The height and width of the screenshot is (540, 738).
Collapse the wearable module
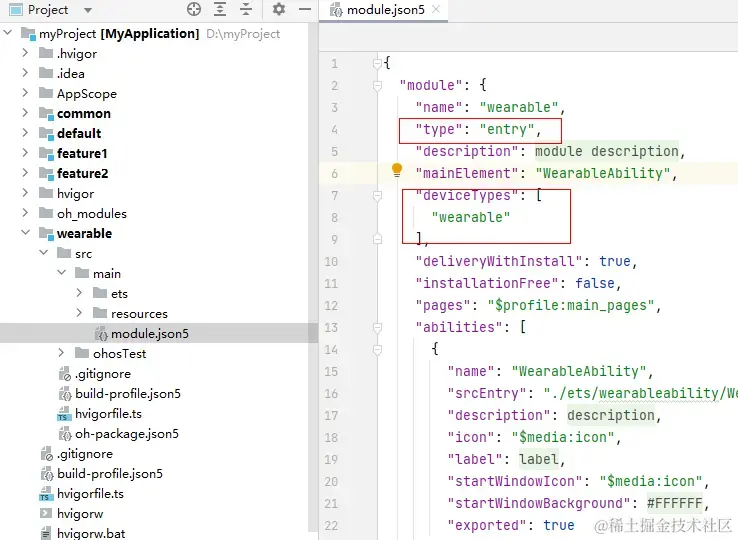(x=25, y=233)
